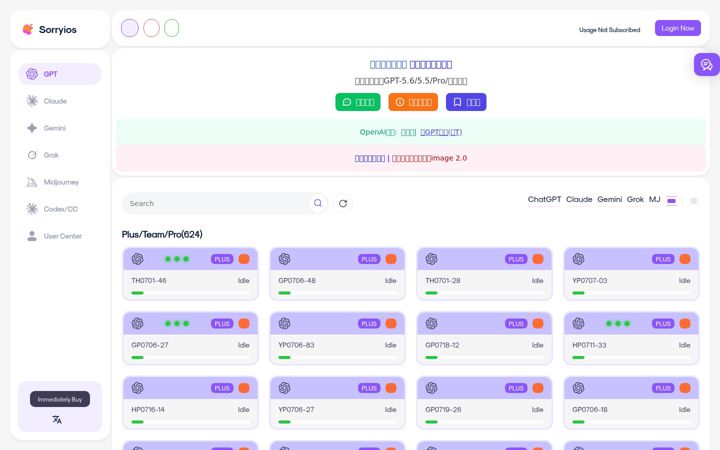Image resolution: width=720 pixels, height=450 pixels.
Task: Select the red theme color circle
Action: 152,28
